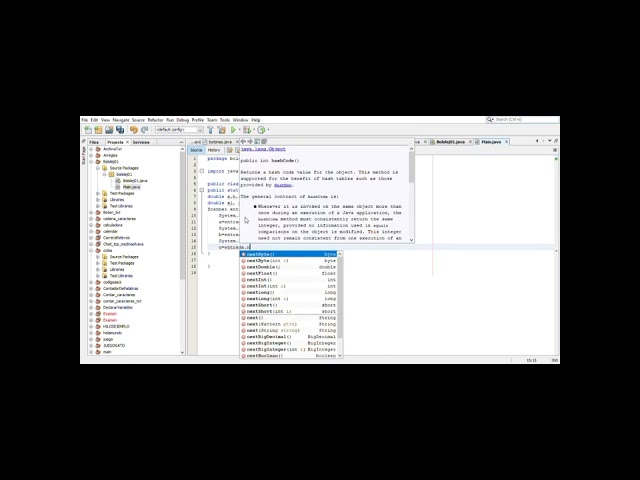The width and height of the screenshot is (640, 480).
Task: Click the Source view button
Action: click(196, 150)
